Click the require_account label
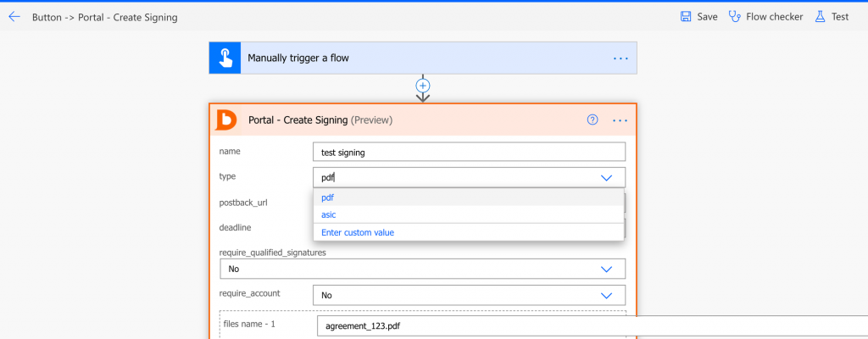Viewport: 868px width, 339px height. (249, 293)
